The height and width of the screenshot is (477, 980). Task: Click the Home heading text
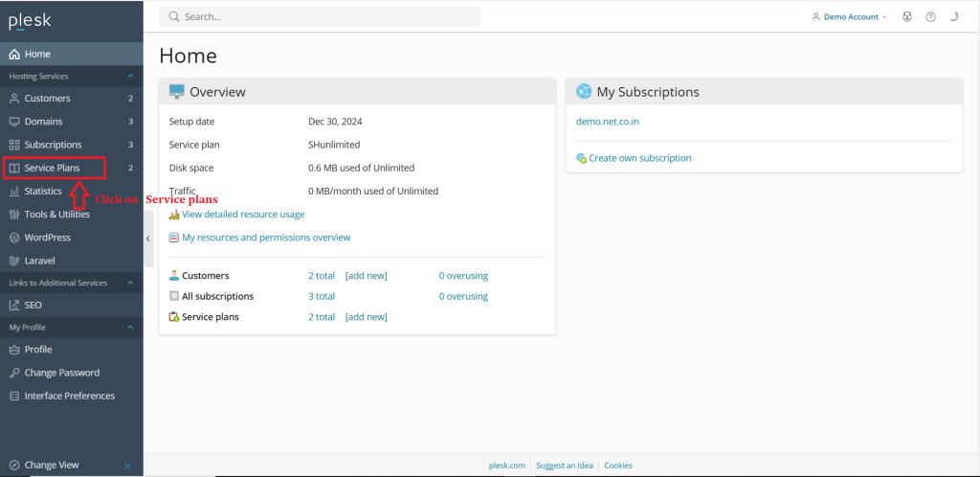[x=189, y=56]
